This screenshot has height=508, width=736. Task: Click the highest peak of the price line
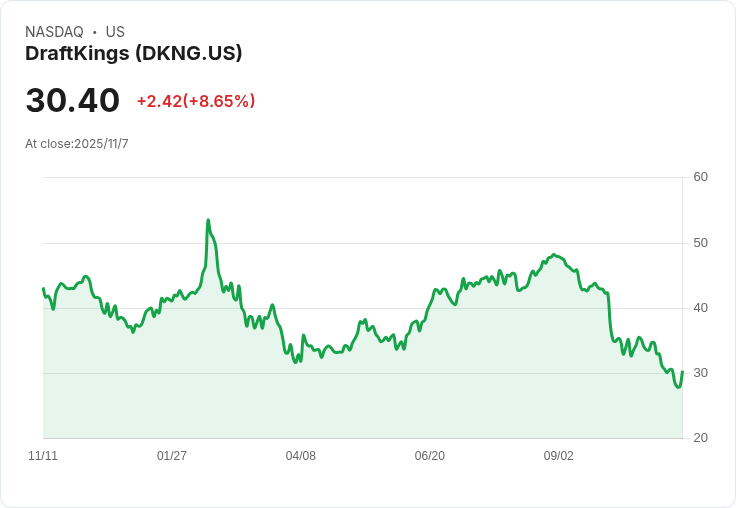[x=208, y=220]
